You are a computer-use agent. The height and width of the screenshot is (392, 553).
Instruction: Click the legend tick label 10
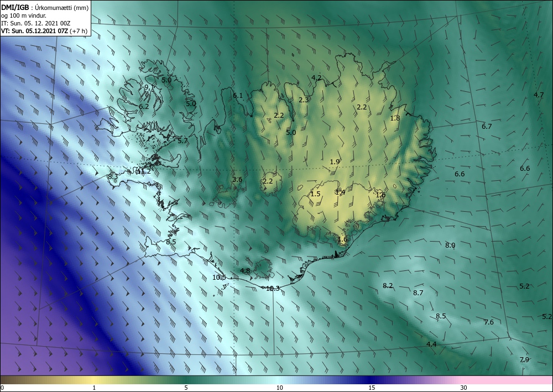point(280,388)
